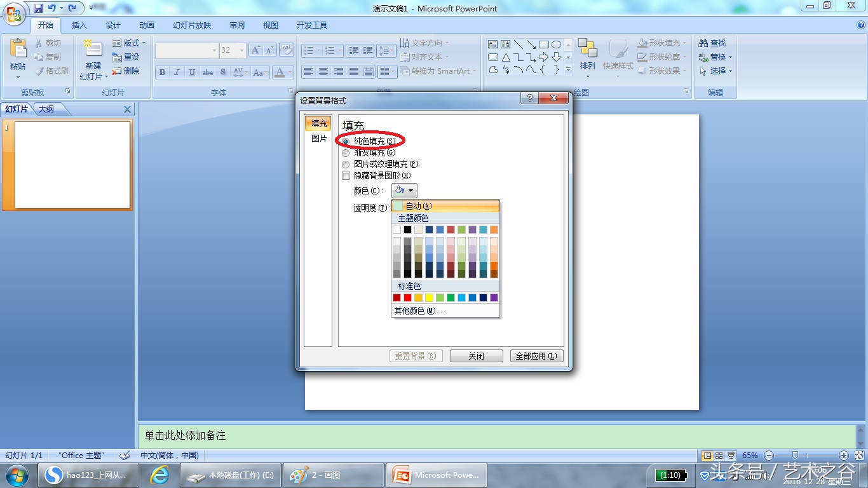Select the 渐变填充 radio button

(x=346, y=153)
